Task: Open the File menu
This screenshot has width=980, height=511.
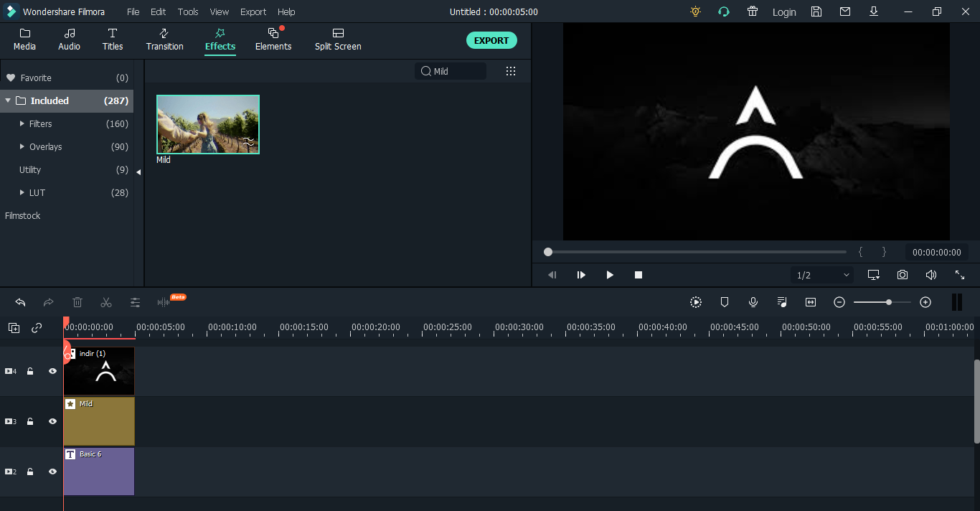Action: pyautogui.click(x=133, y=12)
